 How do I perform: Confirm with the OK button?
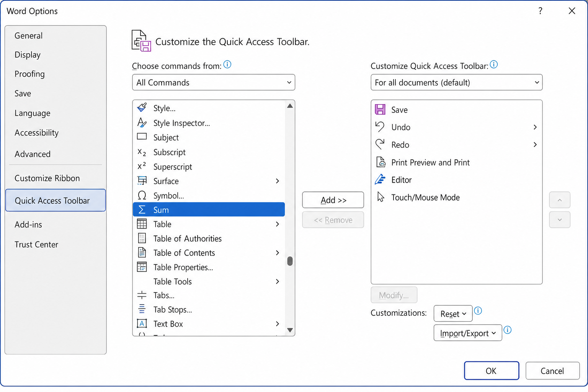(492, 371)
